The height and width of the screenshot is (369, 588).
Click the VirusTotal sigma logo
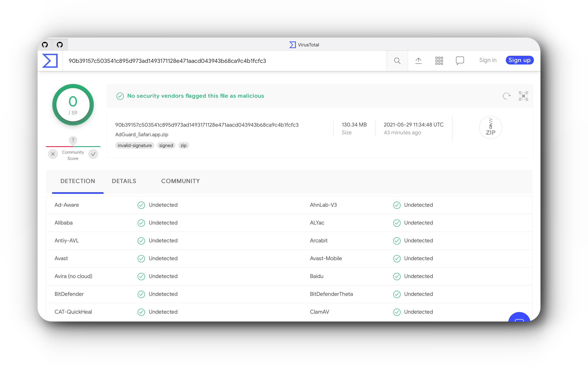(x=50, y=61)
